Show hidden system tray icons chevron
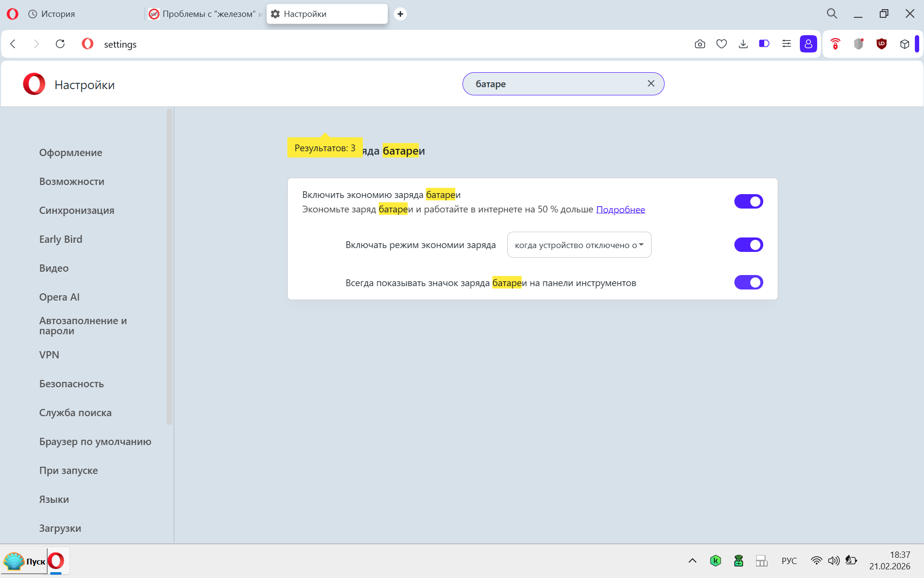Screen dimensions: 924x578 tap(692, 560)
